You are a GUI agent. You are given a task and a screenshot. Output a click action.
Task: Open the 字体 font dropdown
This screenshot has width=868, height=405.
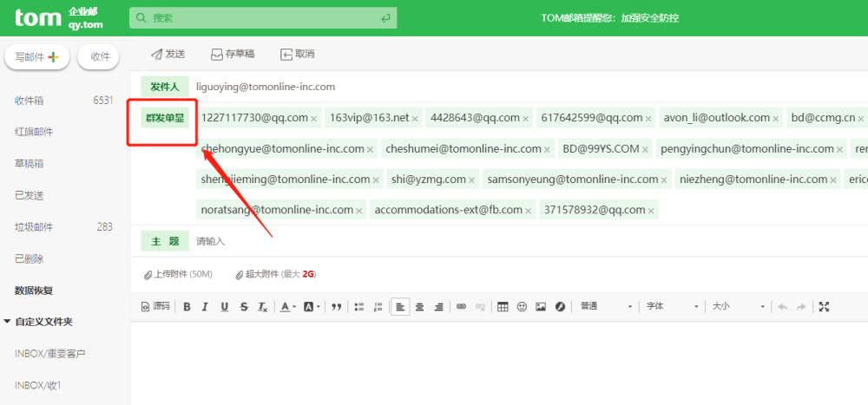[673, 306]
